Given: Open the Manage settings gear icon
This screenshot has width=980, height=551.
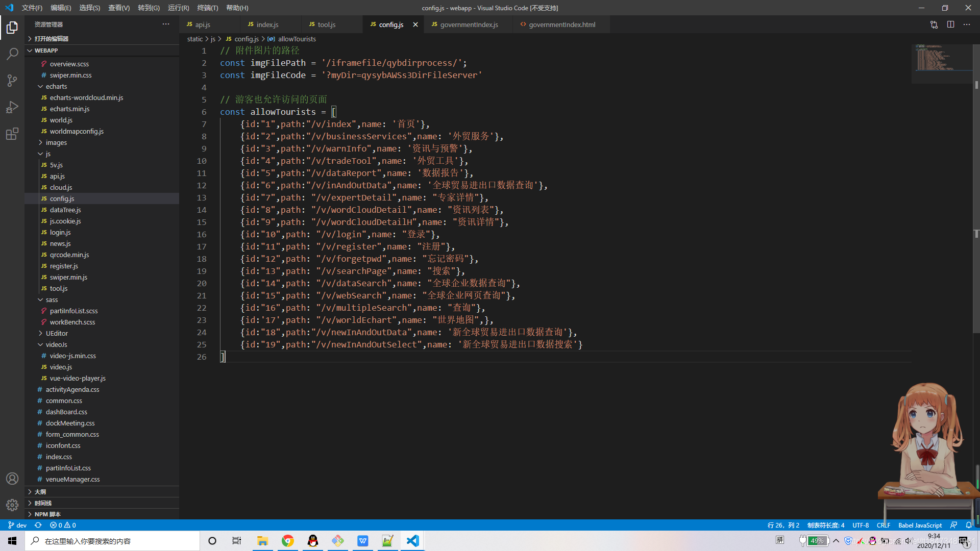Looking at the screenshot, I should tap(12, 505).
